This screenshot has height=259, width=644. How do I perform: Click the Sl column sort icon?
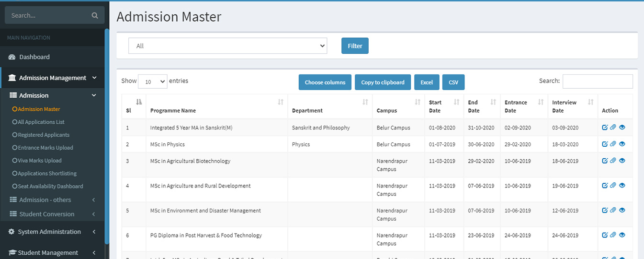coord(139,102)
